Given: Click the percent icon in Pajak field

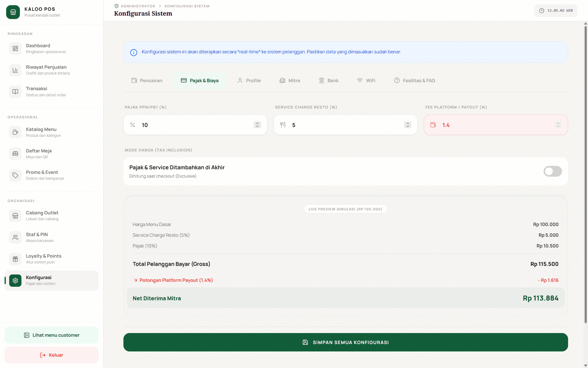Looking at the screenshot, I should tap(133, 125).
